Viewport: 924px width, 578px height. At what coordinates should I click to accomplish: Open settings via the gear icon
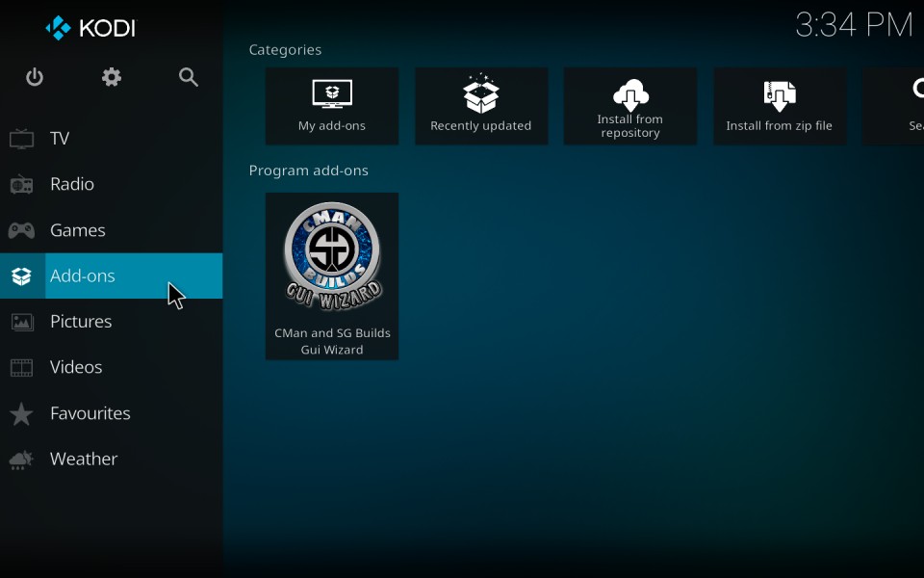[112, 77]
